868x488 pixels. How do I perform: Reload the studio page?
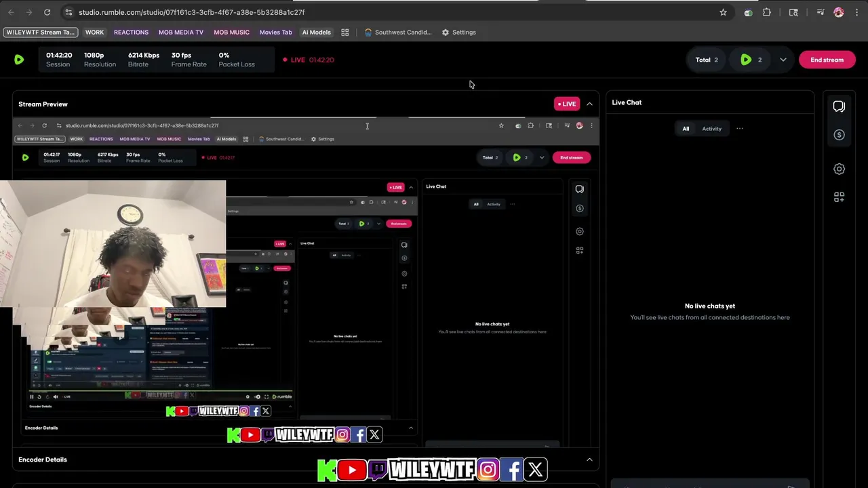(47, 12)
